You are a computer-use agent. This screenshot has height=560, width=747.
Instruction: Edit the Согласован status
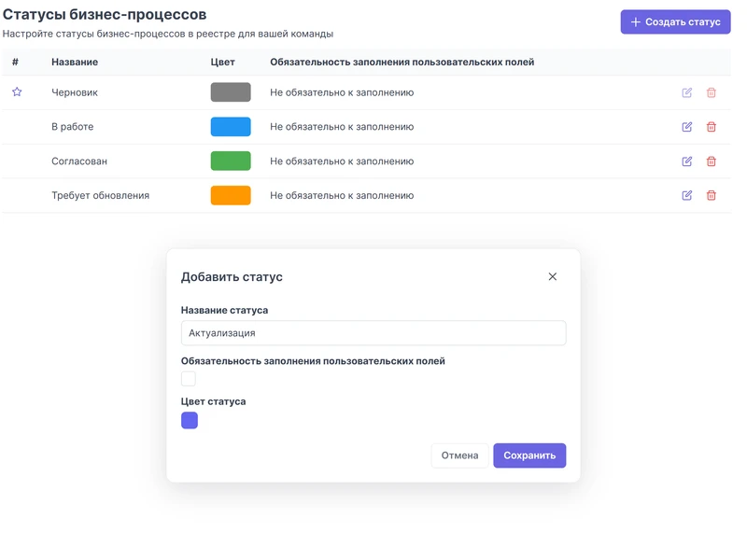point(687,161)
